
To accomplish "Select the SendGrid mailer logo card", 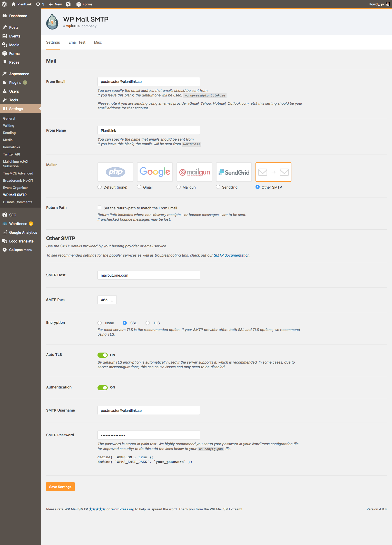I will (x=234, y=172).
